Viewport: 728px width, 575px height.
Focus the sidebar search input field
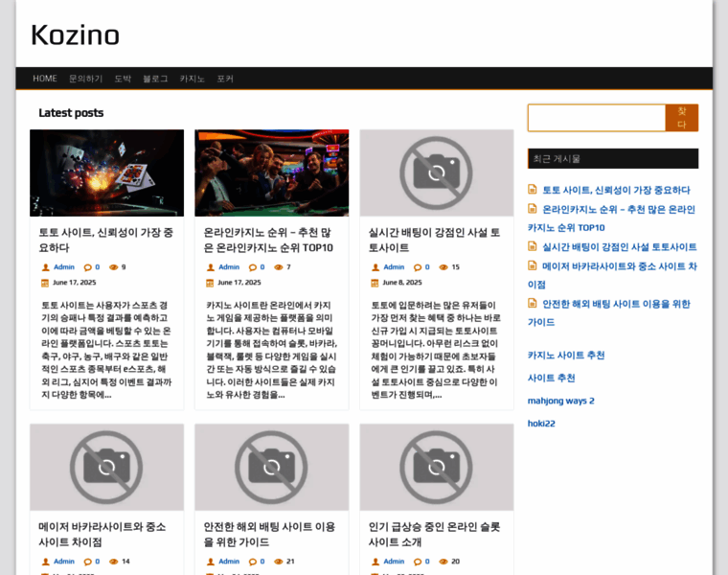click(597, 118)
